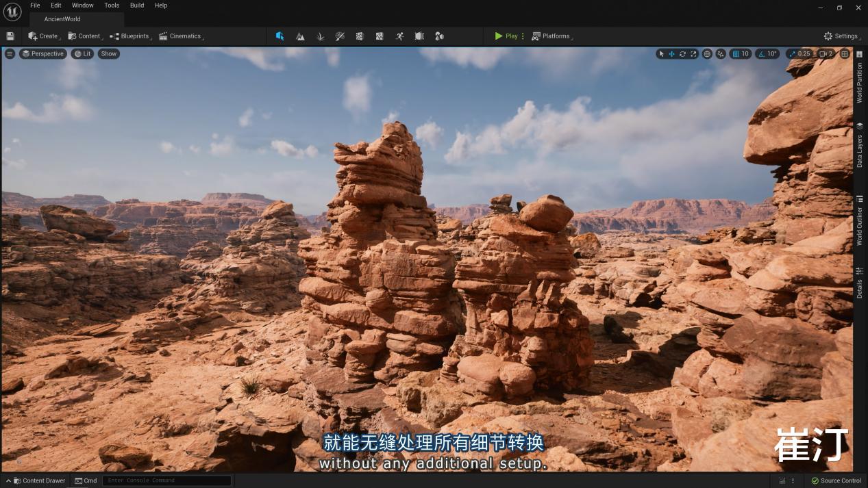Image resolution: width=868 pixels, height=488 pixels.
Task: Open the World Outliner side panel tab
Action: point(860,221)
